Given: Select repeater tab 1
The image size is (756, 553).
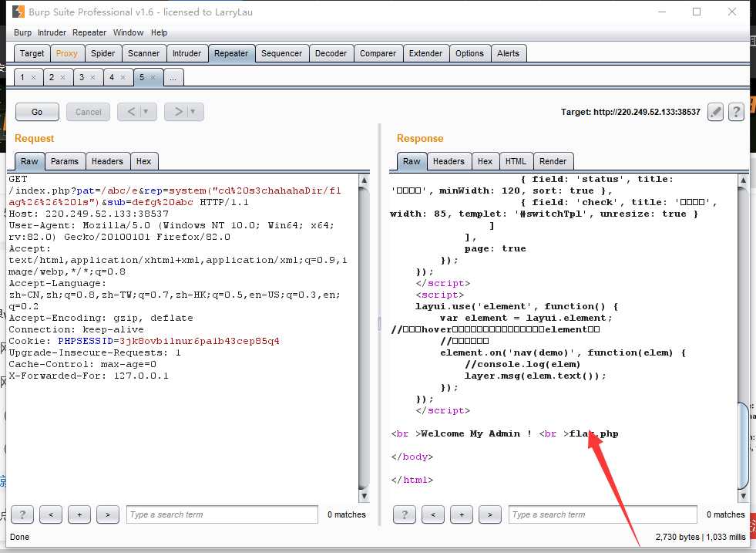Looking at the screenshot, I should coord(22,77).
